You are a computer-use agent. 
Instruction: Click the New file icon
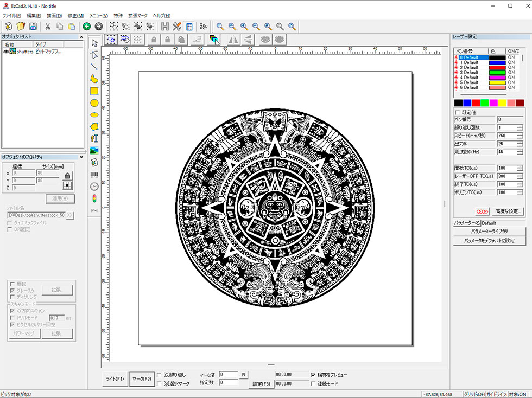point(8,27)
